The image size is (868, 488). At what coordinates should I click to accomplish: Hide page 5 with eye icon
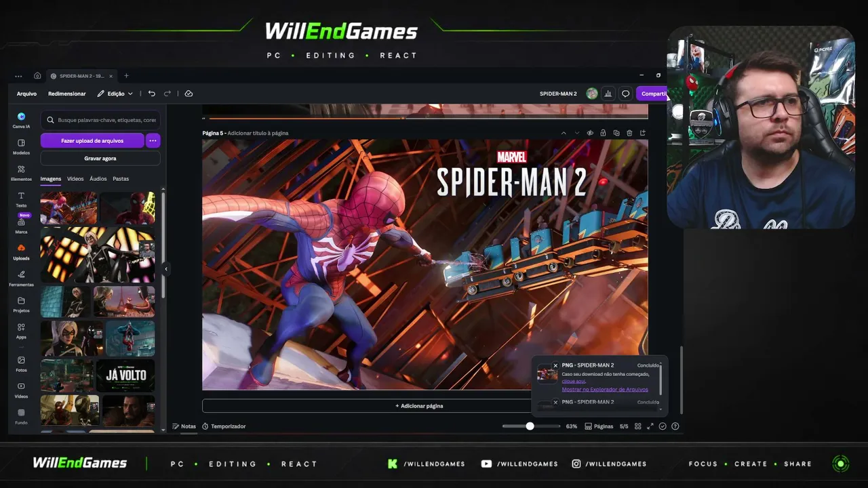point(590,133)
